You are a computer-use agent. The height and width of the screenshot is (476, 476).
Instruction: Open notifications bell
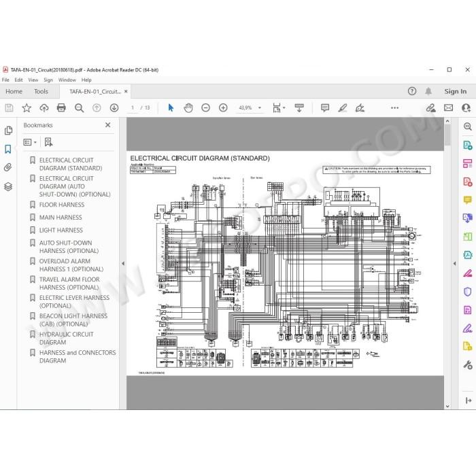pos(428,91)
